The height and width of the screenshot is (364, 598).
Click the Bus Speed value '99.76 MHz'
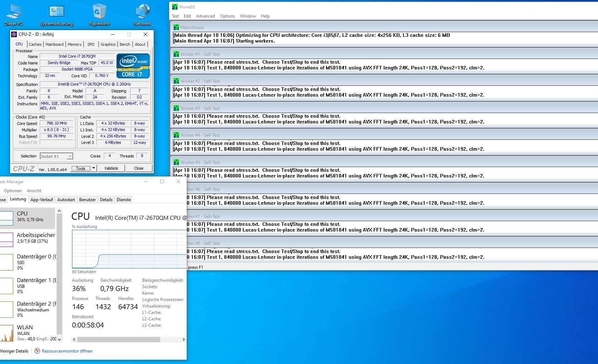click(57, 136)
